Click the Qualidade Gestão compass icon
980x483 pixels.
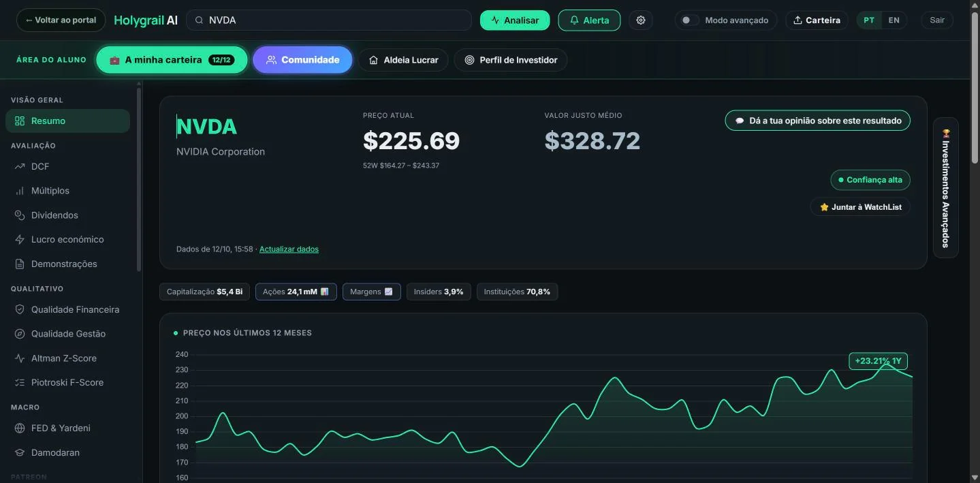click(x=20, y=334)
